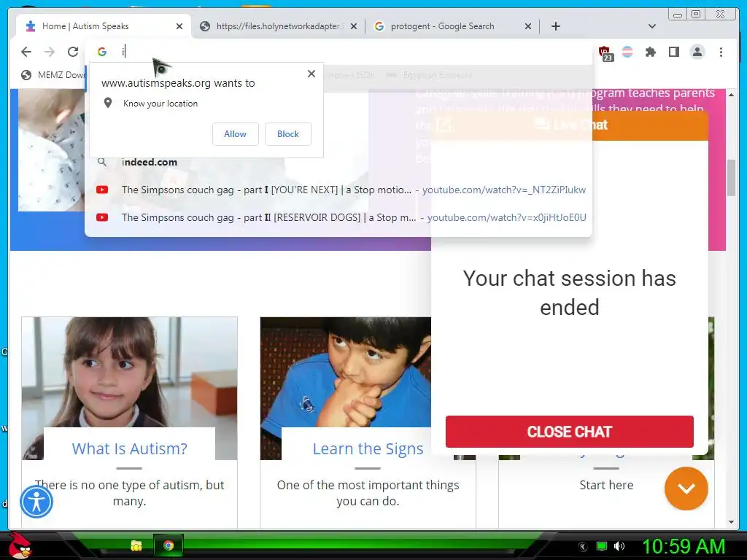747x560 pixels.
Task: Click the Chrome taskbar icon
Action: (168, 545)
